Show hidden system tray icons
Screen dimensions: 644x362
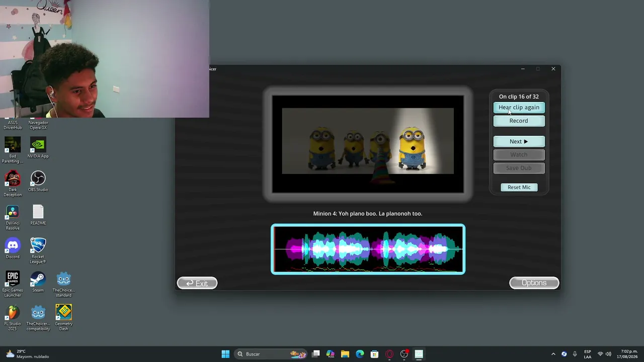[553, 354]
